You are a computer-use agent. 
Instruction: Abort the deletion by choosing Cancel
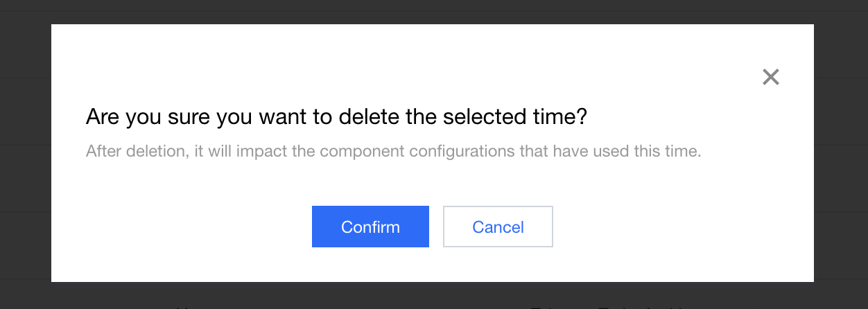pyautogui.click(x=498, y=227)
